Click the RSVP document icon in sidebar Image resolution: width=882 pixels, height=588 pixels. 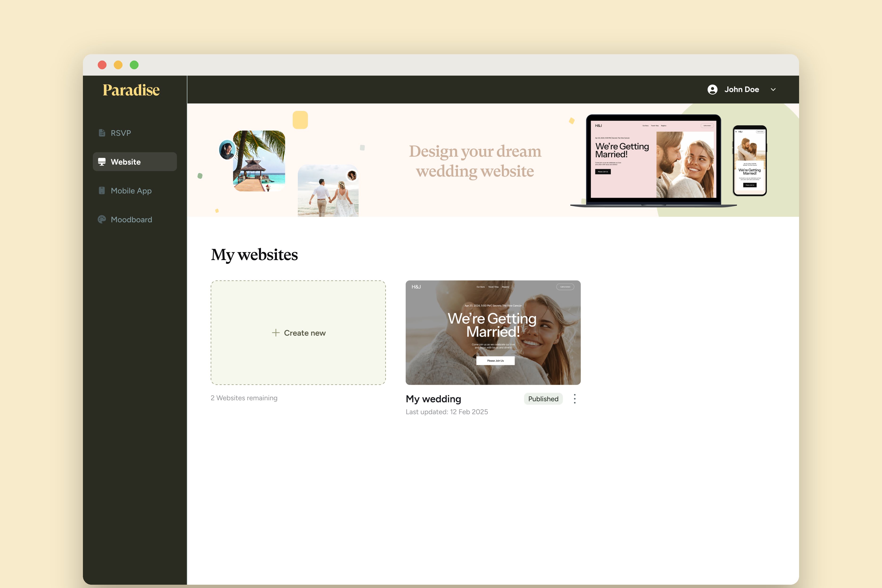(x=102, y=133)
